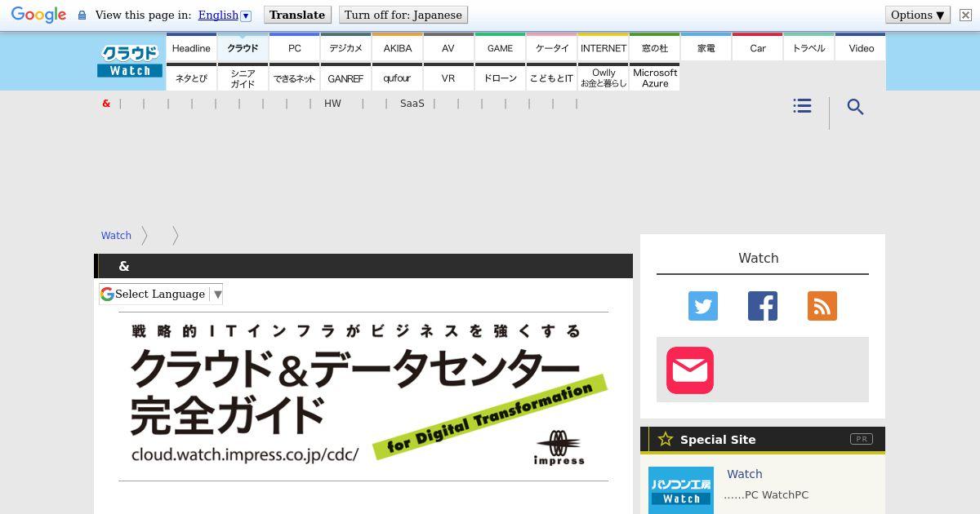Select the ケータイ tab
980x514 pixels.
pyautogui.click(x=552, y=47)
